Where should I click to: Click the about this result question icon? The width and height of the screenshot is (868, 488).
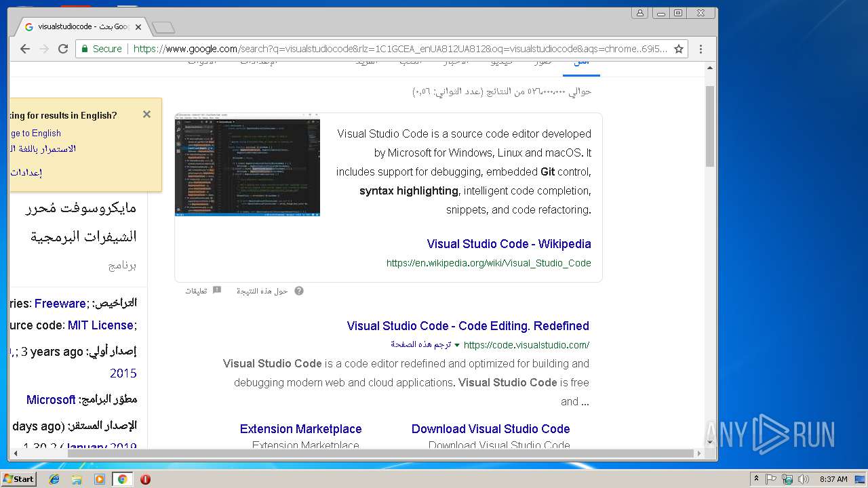coord(299,291)
